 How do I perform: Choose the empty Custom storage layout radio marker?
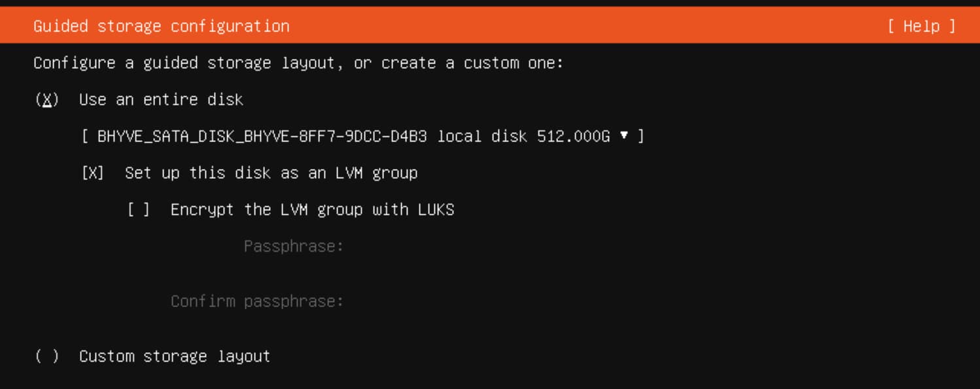click(x=46, y=357)
